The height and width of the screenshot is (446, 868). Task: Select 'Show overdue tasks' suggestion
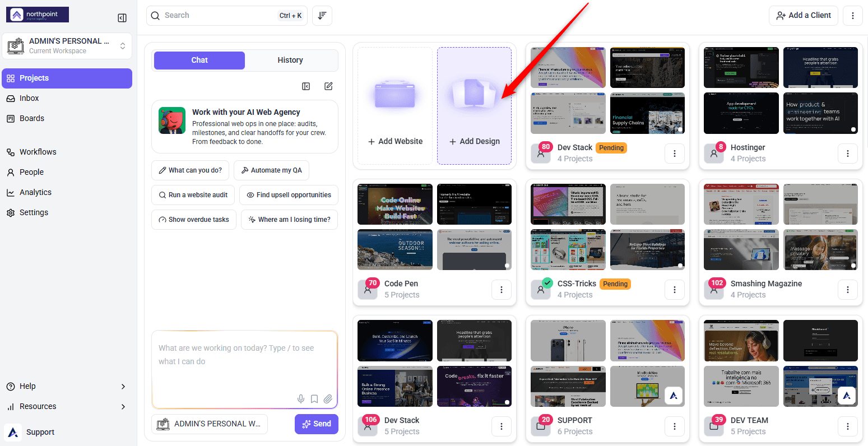(x=194, y=220)
